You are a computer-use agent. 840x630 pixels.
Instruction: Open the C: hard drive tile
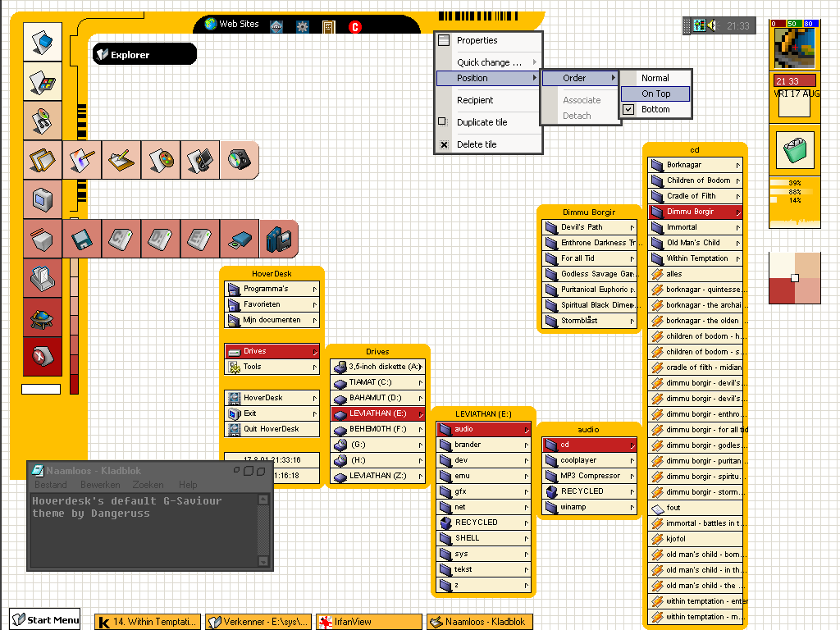coord(121,239)
